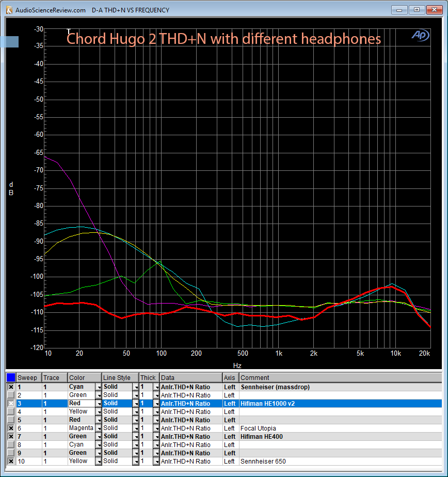Screen dimensions: 448x477
Task: Click the app icon in title bar
Action: coord(9,10)
